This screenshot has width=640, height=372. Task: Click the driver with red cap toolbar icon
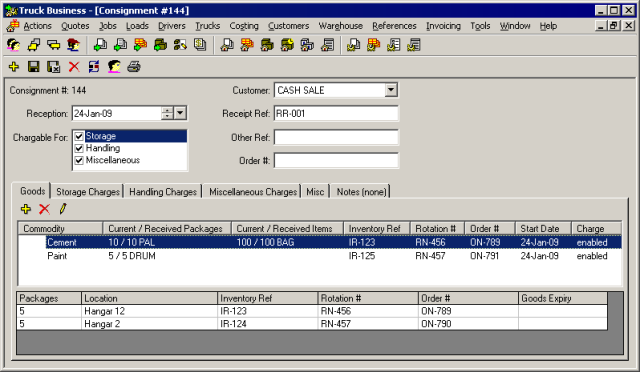(x=73, y=45)
